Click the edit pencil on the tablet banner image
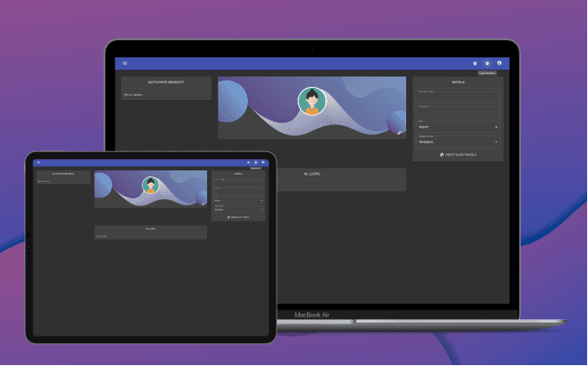The height and width of the screenshot is (366, 588). click(204, 203)
